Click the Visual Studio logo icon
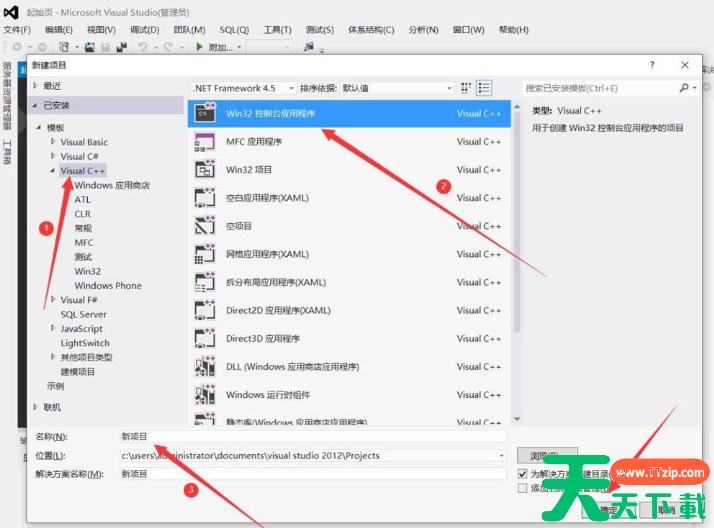This screenshot has width=714, height=528. (x=11, y=12)
